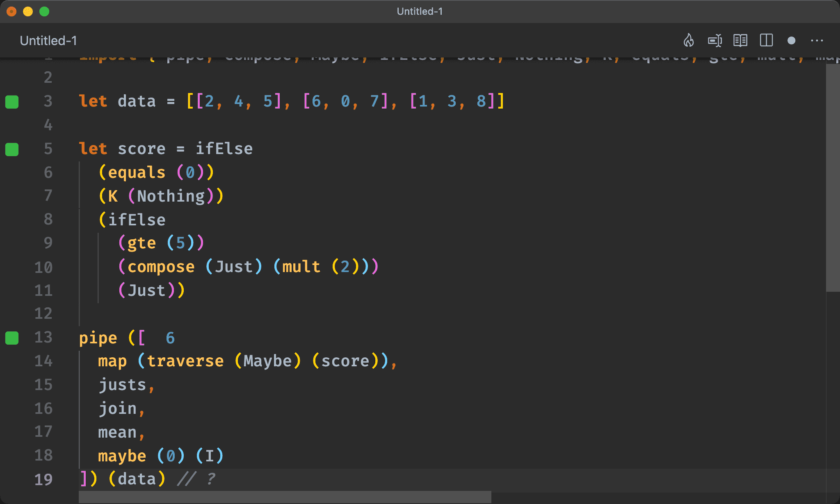The height and width of the screenshot is (504, 840).
Task: Click the green marker on line 13
Action: click(12, 338)
